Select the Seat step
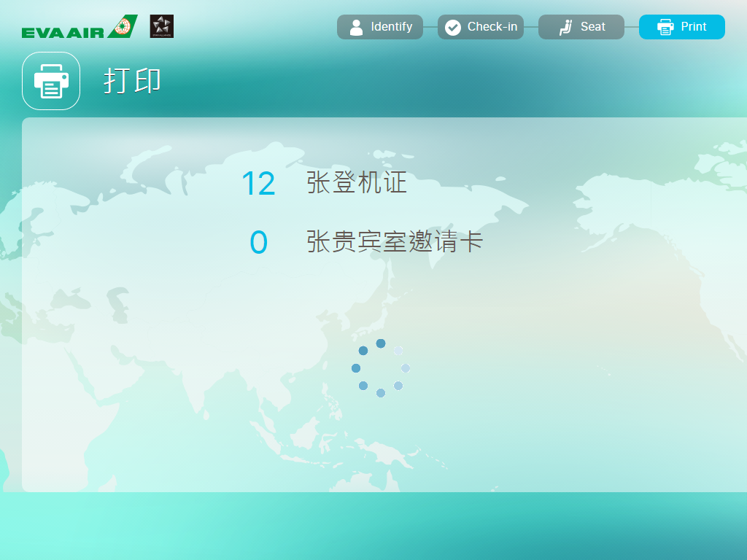Screen dimensions: 747x560 pos(581,27)
